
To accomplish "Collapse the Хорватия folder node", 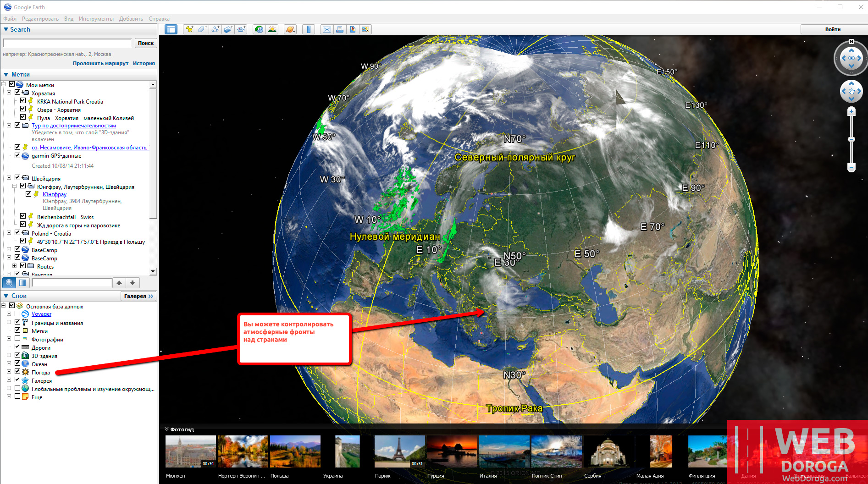I will point(9,93).
